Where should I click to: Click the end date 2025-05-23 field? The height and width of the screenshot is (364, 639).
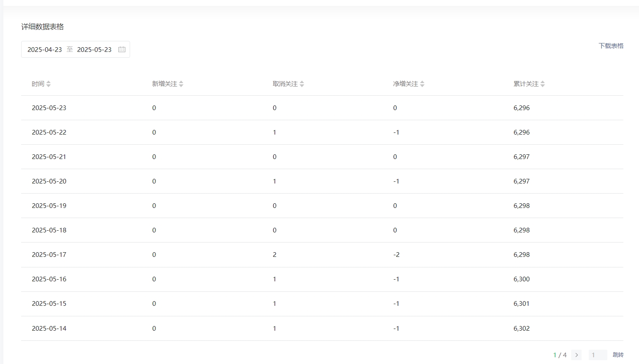tap(94, 49)
